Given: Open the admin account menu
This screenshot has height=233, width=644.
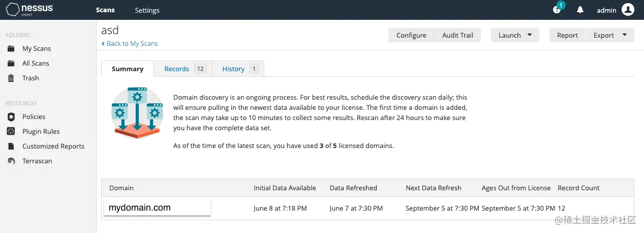Looking at the screenshot, I should 606,10.
